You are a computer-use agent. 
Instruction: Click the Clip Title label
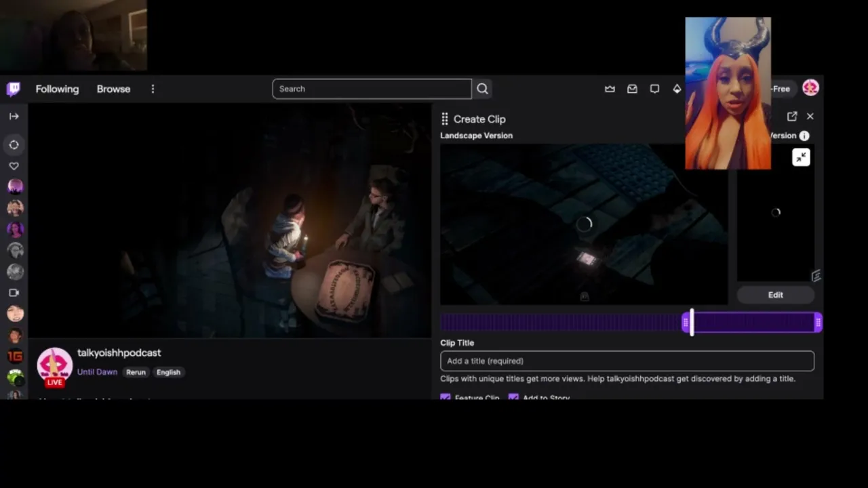click(457, 343)
